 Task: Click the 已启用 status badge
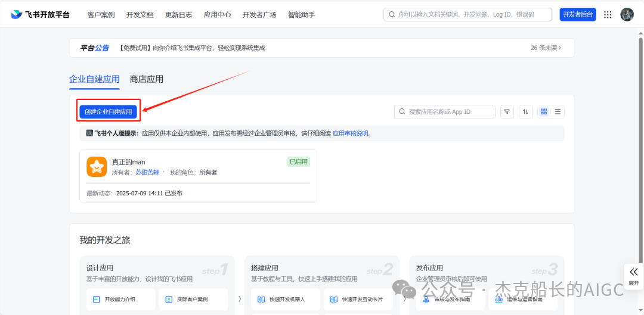[x=299, y=162]
